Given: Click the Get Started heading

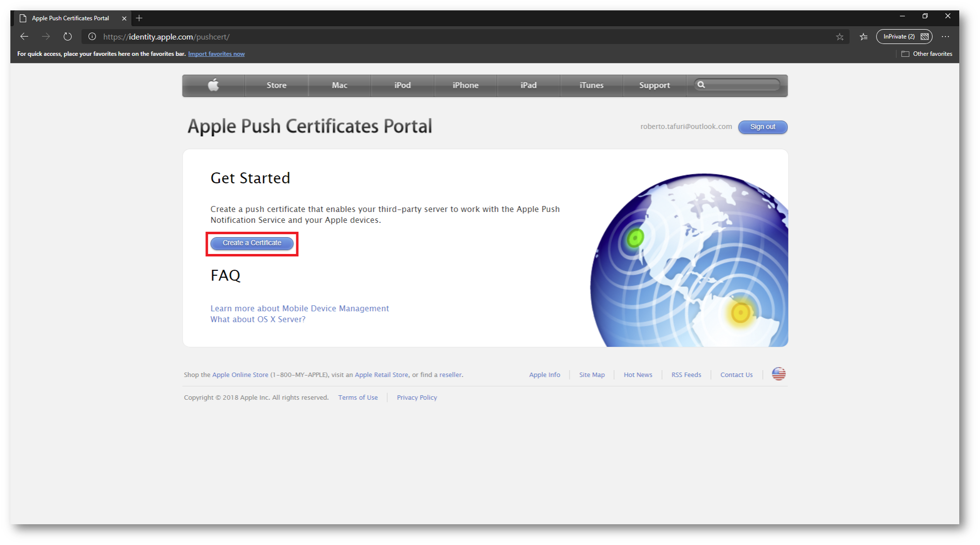Looking at the screenshot, I should [250, 178].
